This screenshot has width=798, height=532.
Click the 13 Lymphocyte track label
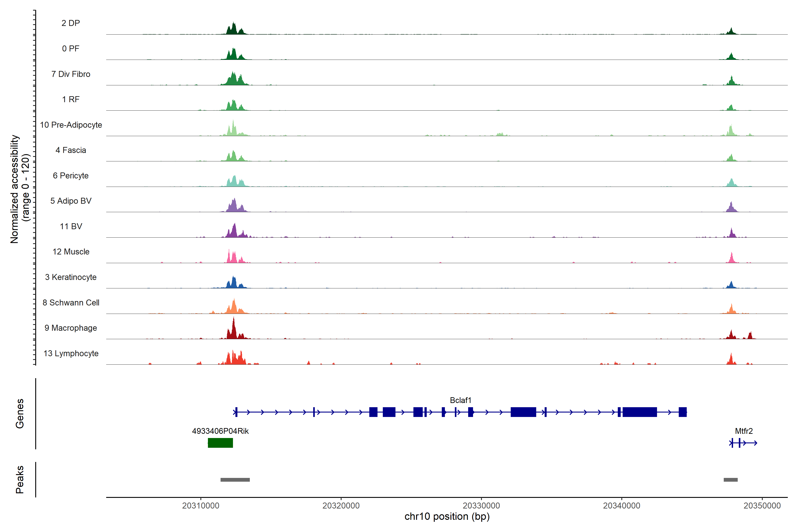click(71, 354)
